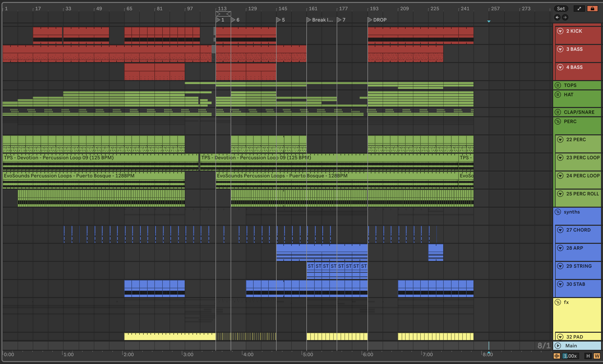Toggle the waveform zoom display button

[557, 356]
